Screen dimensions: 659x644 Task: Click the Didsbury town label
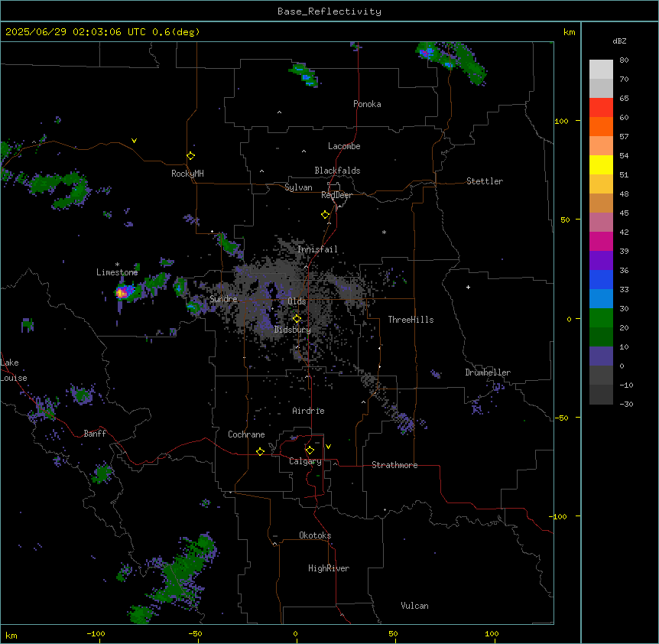click(x=293, y=330)
